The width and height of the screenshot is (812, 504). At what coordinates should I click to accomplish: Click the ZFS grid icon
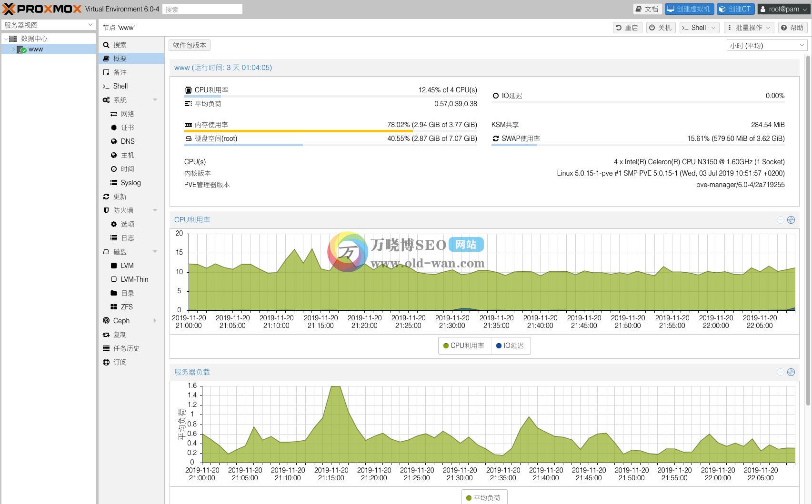[x=114, y=307]
